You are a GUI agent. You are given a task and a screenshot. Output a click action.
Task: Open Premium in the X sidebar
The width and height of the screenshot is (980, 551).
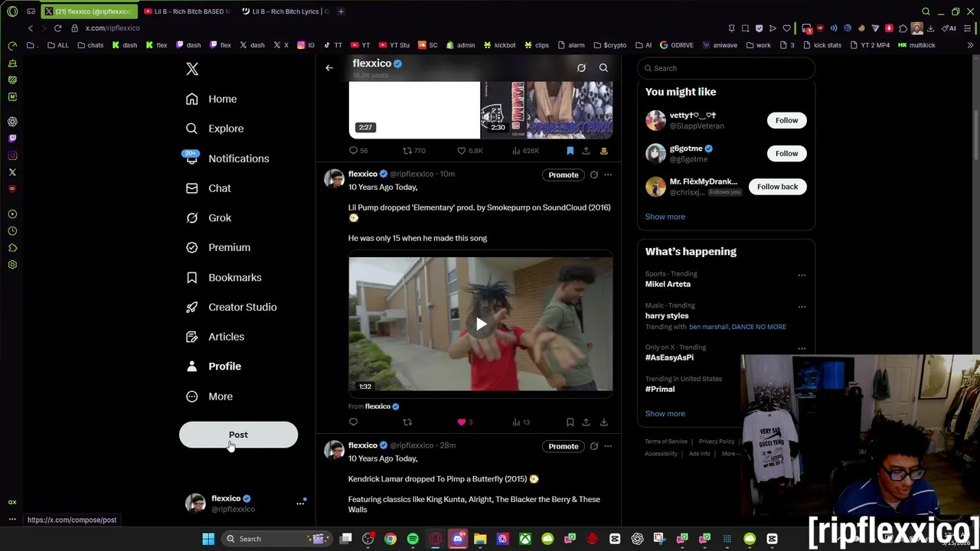pos(219,247)
